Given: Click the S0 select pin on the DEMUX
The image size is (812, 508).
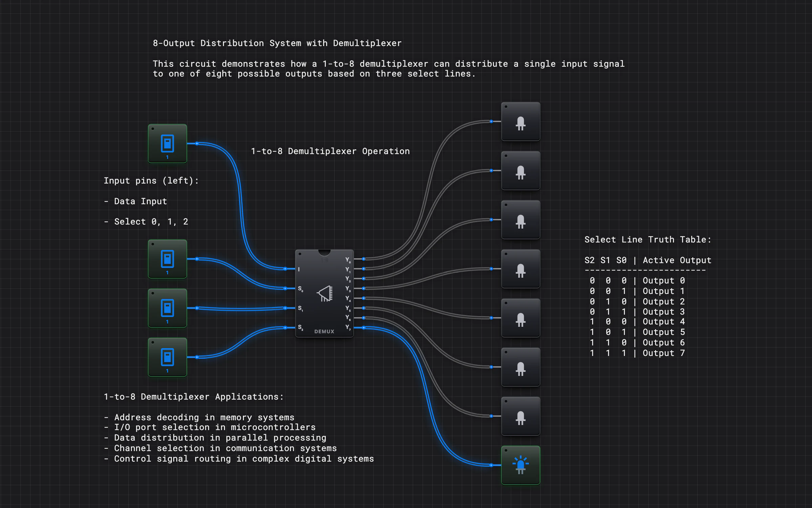Looking at the screenshot, I should (x=285, y=289).
